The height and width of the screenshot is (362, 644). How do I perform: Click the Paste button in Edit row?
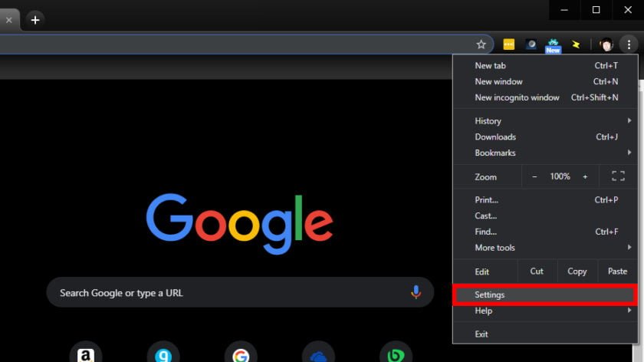click(617, 271)
